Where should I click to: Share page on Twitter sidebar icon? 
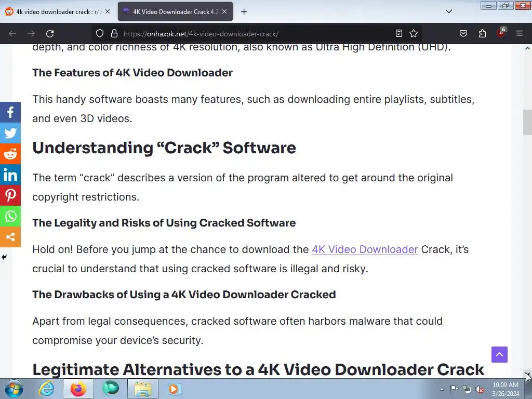tap(10, 133)
